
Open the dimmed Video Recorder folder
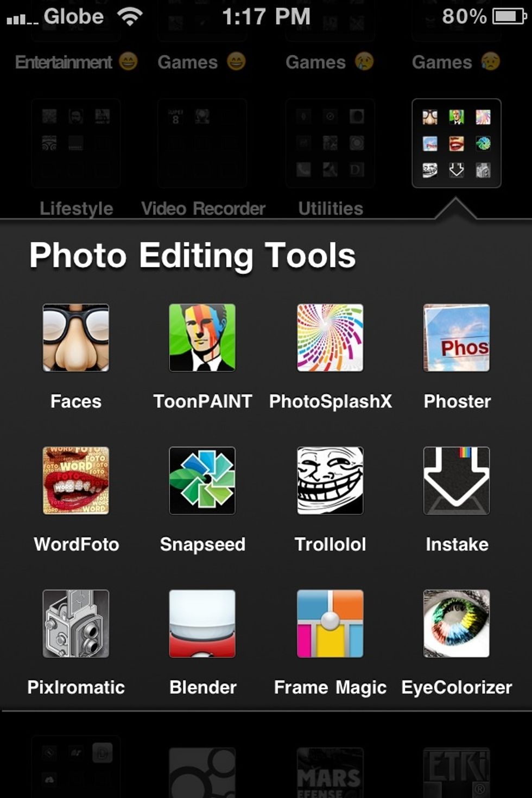pyautogui.click(x=202, y=143)
